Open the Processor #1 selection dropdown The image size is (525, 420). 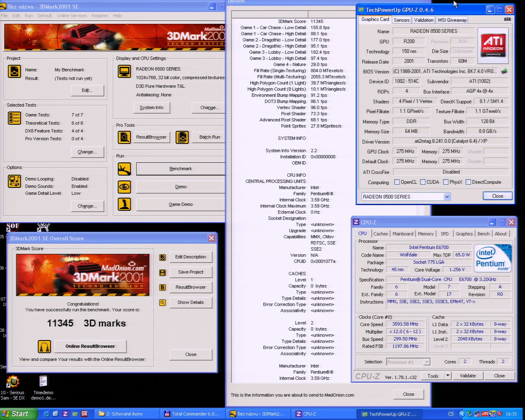point(427,362)
